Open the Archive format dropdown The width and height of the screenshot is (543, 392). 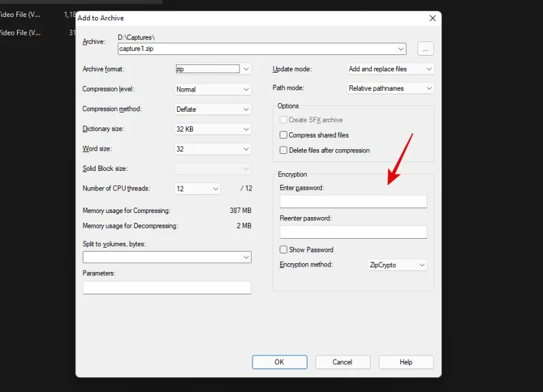pyautogui.click(x=213, y=69)
